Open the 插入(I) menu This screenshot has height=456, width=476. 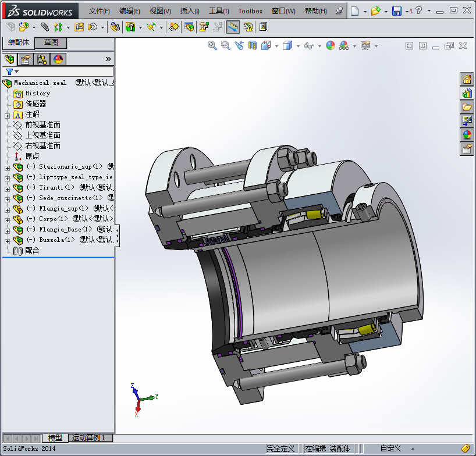190,11
